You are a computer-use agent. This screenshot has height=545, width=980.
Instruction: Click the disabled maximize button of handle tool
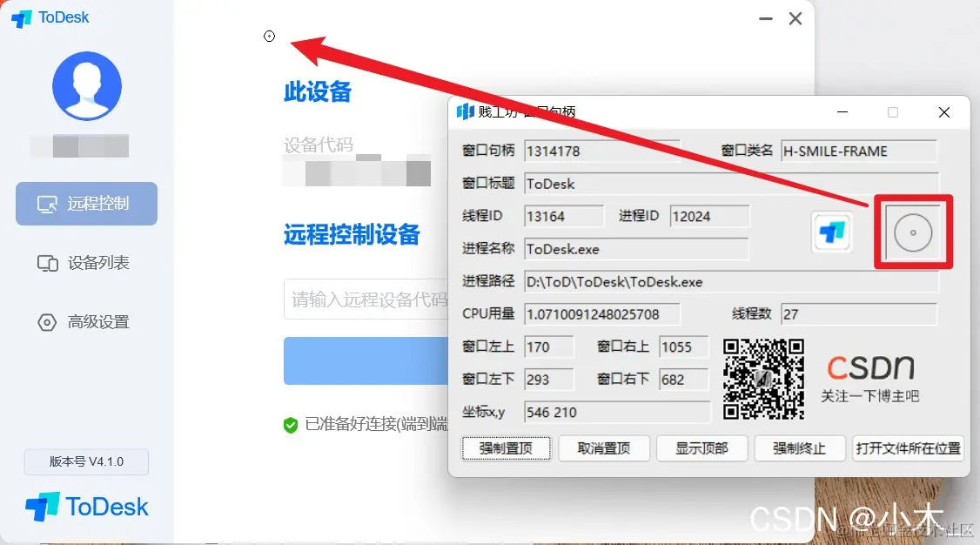point(893,112)
